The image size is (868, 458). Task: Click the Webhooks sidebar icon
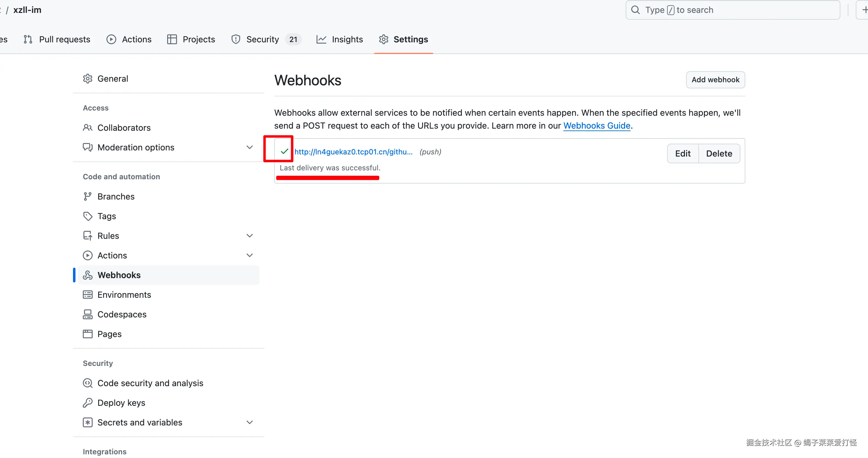(x=88, y=275)
